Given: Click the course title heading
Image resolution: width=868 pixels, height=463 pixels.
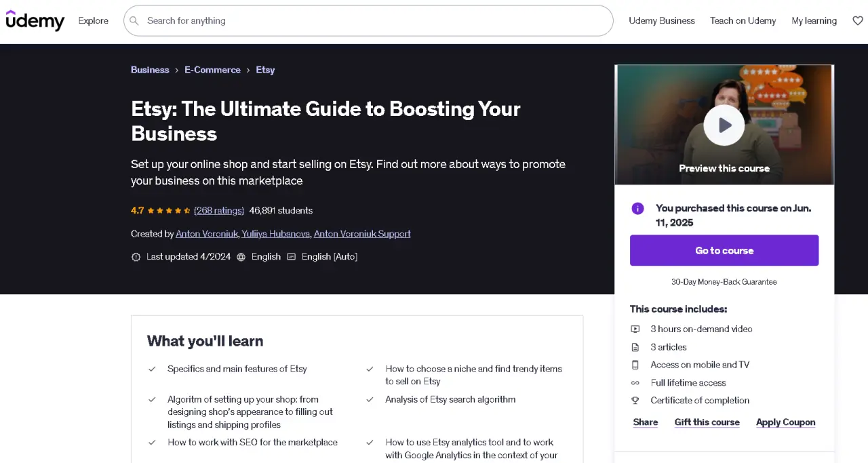Looking at the screenshot, I should (x=325, y=121).
